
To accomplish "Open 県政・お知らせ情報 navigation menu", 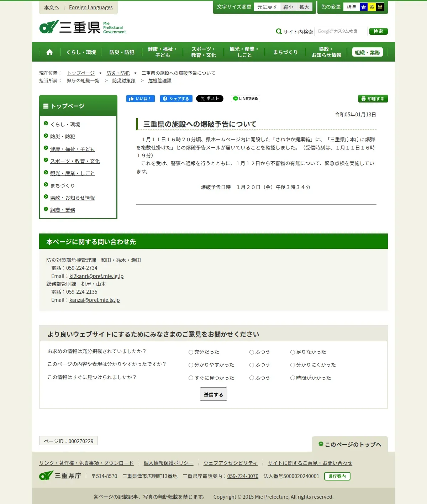I will click(x=326, y=52).
